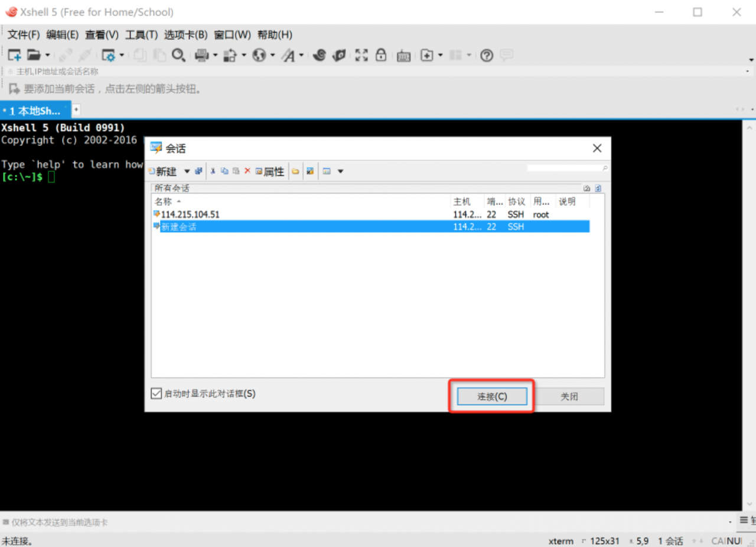Image resolution: width=756 pixels, height=547 pixels.
Task: Open the 选项卡(B) menu
Action: [186, 35]
